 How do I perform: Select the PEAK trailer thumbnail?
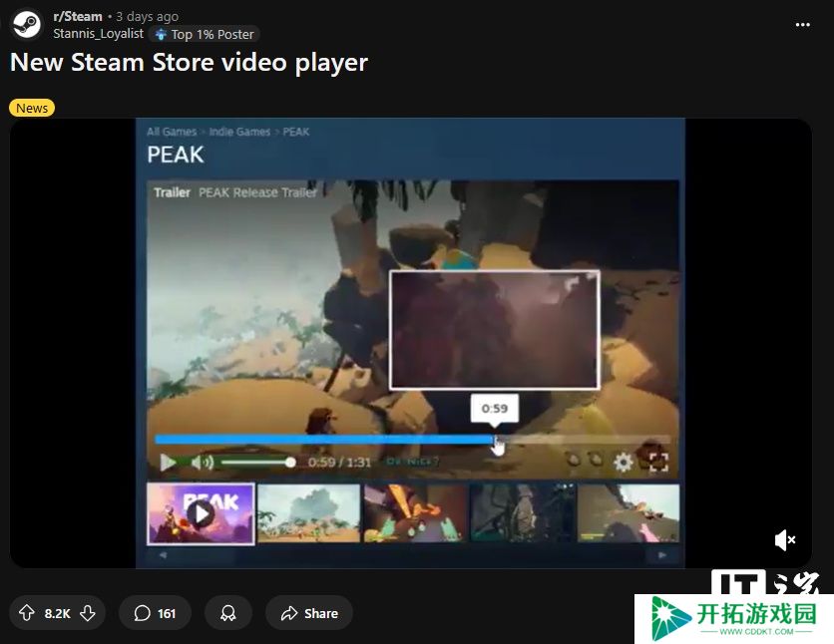[201, 513]
